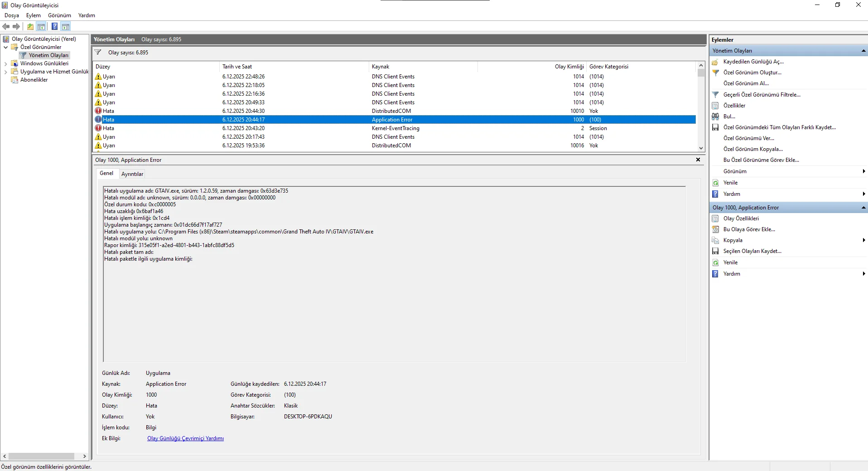
Task: Open the Görünüm submenu arrow in the Eylemler pane
Action: pyautogui.click(x=864, y=171)
